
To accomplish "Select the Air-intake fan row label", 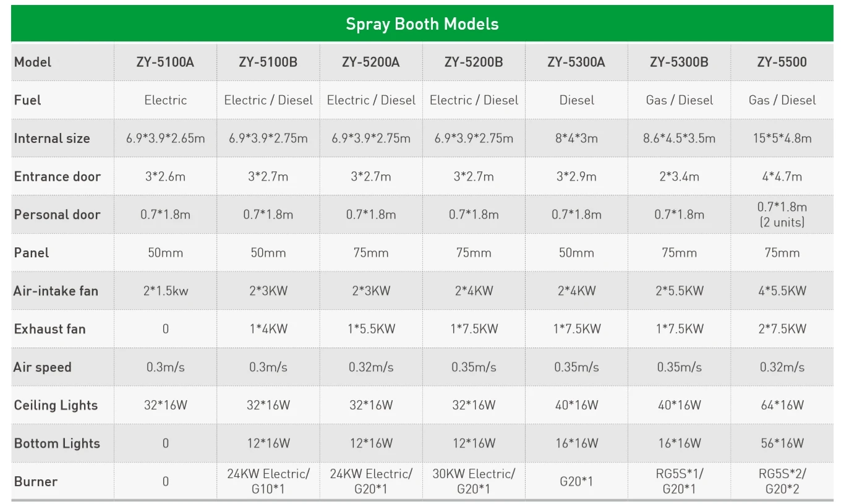I will pos(56,291).
